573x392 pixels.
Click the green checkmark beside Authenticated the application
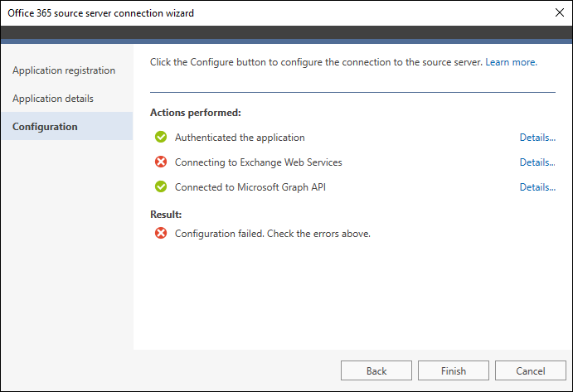tap(161, 137)
